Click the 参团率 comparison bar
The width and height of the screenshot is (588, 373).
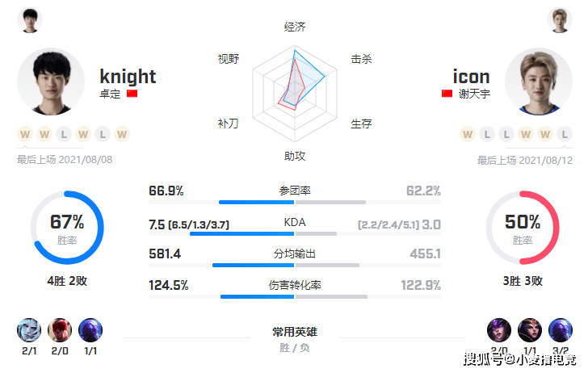(295, 203)
